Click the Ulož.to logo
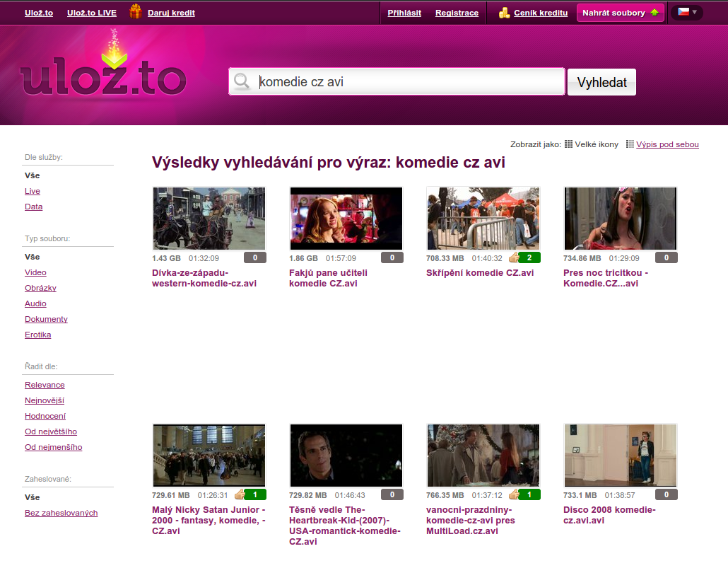 (x=103, y=76)
